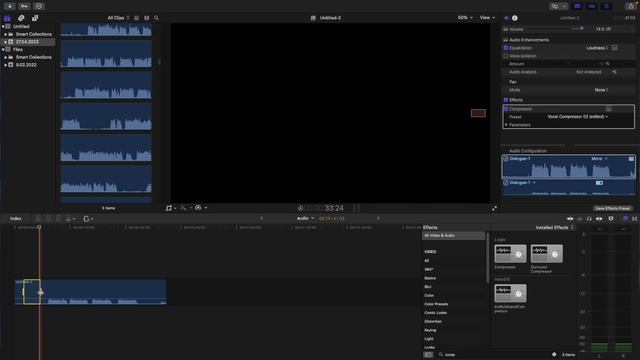Select the Keying effects category
The image size is (640, 360).
tap(430, 330)
